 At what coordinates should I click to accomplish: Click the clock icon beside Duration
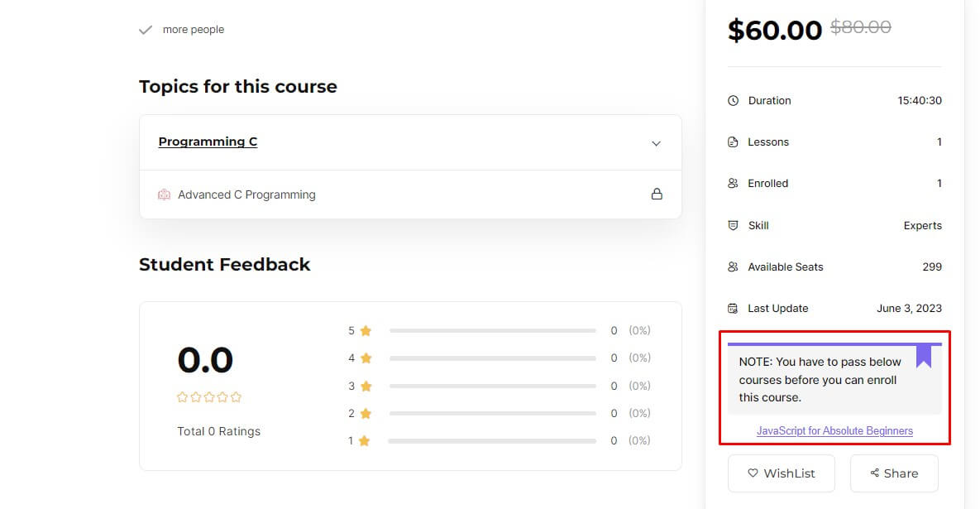coord(733,100)
